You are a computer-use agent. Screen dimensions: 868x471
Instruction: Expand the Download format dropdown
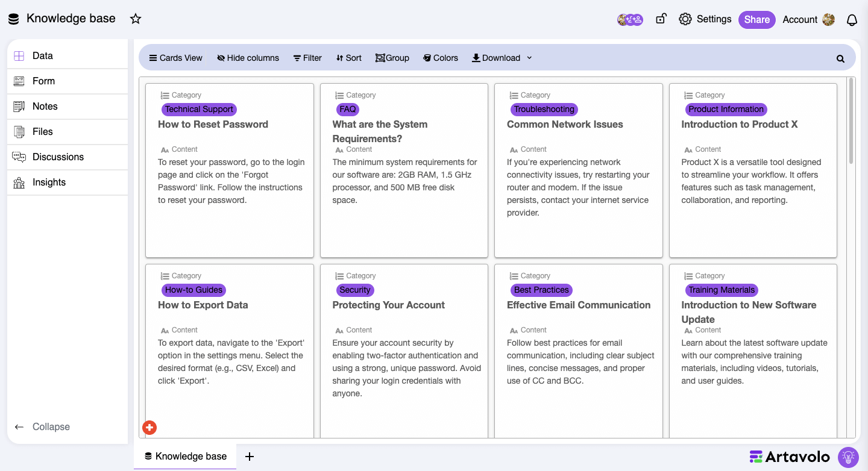[529, 58]
